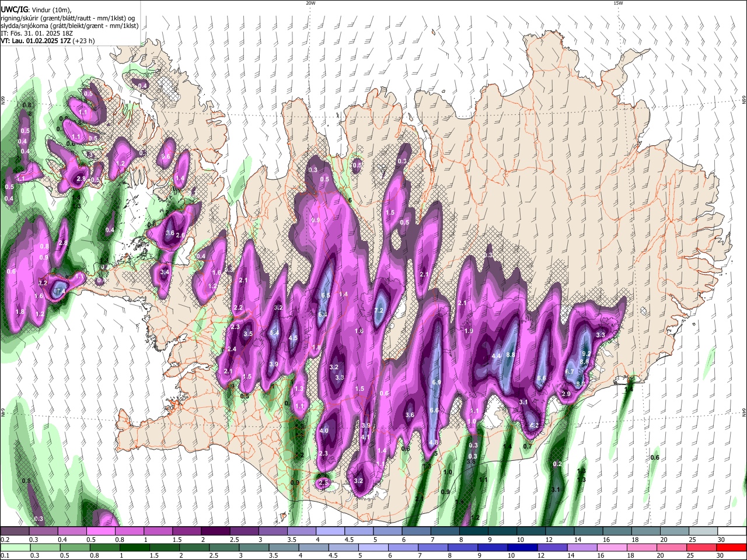Click the '0.1' label under the rain legend

(x=5, y=555)
